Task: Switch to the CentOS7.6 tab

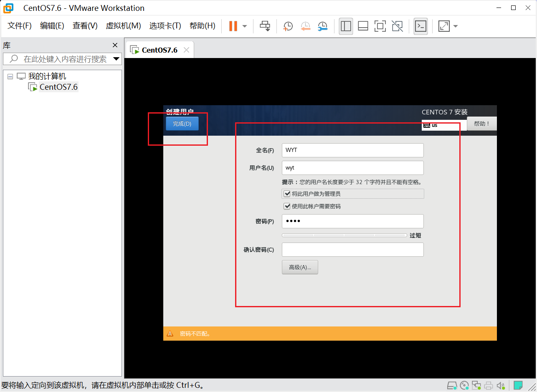Action: click(x=160, y=50)
